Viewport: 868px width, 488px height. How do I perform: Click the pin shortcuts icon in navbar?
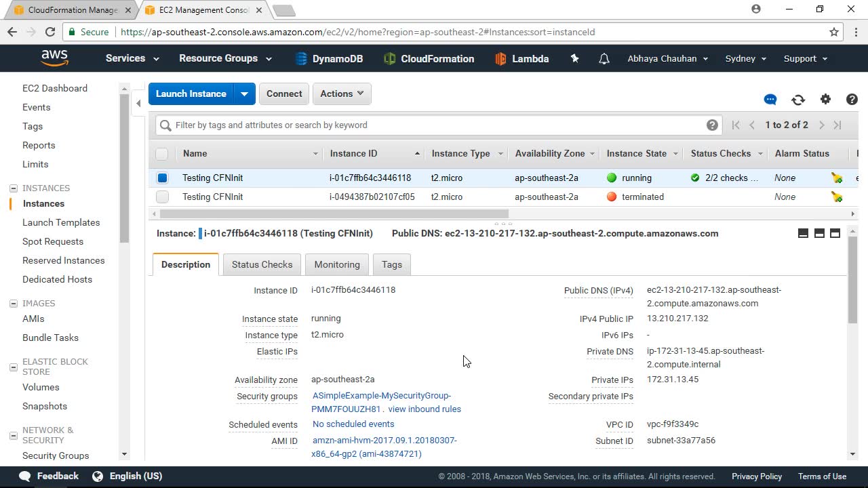click(575, 58)
